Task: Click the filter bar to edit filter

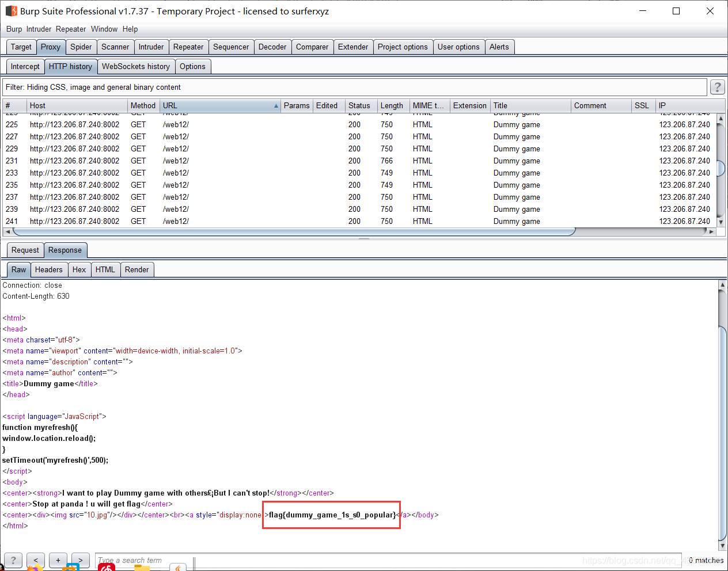Action: (x=355, y=87)
